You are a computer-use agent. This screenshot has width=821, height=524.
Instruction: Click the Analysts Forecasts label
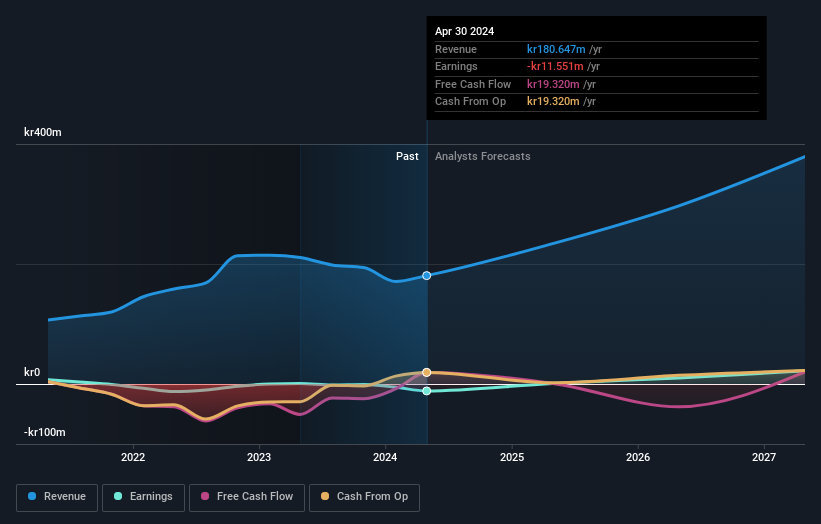tap(483, 157)
